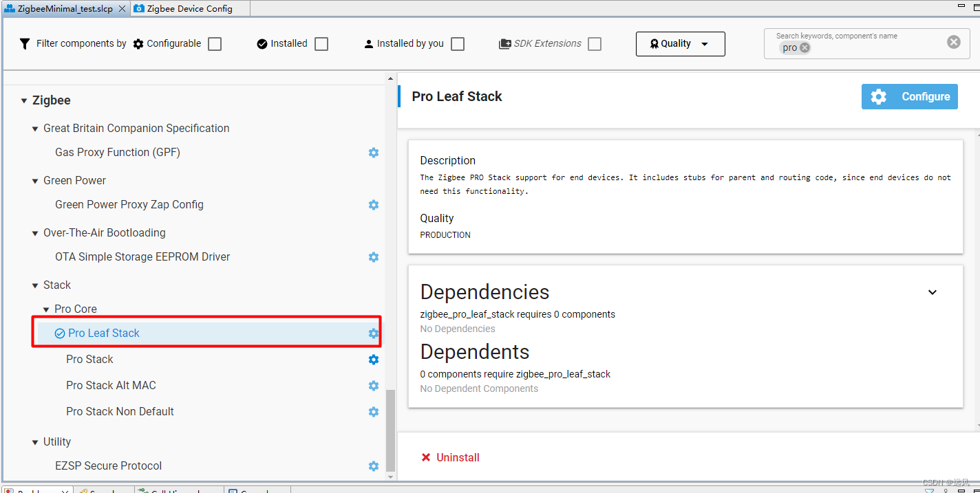
Task: Open Gas Proxy Function configure gear icon
Action: [373, 153]
